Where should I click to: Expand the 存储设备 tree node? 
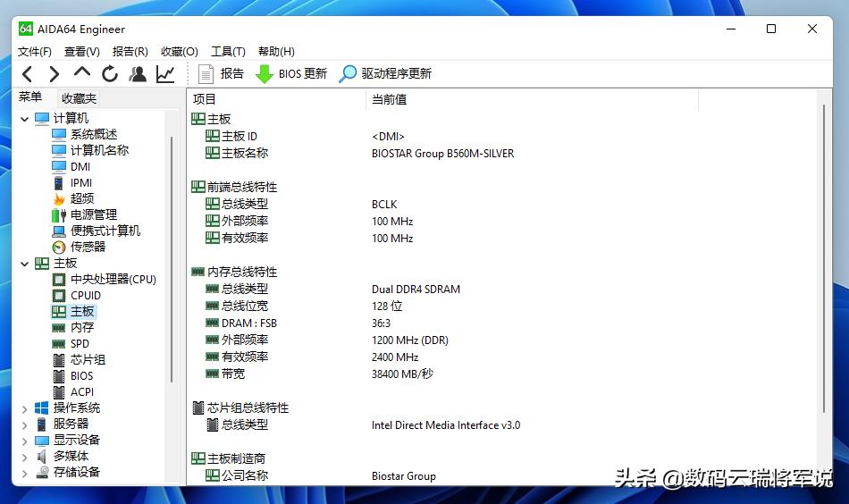24,473
